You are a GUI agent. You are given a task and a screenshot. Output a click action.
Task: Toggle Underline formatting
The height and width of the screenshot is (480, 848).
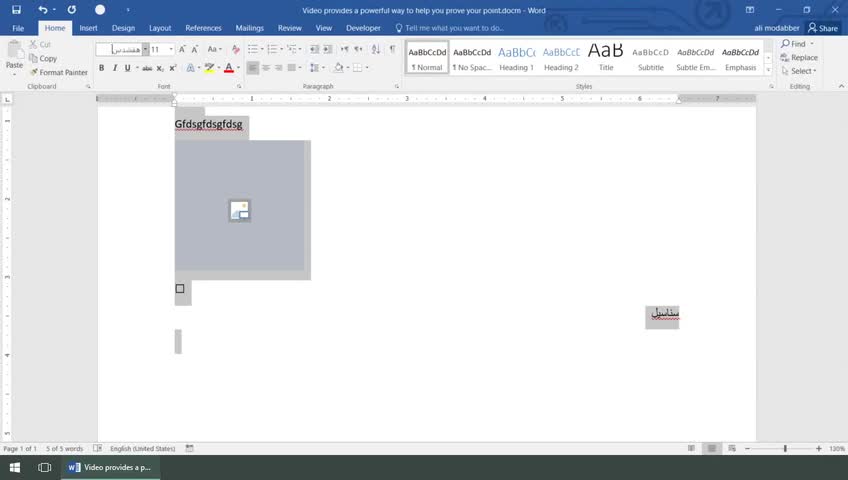[x=128, y=68]
